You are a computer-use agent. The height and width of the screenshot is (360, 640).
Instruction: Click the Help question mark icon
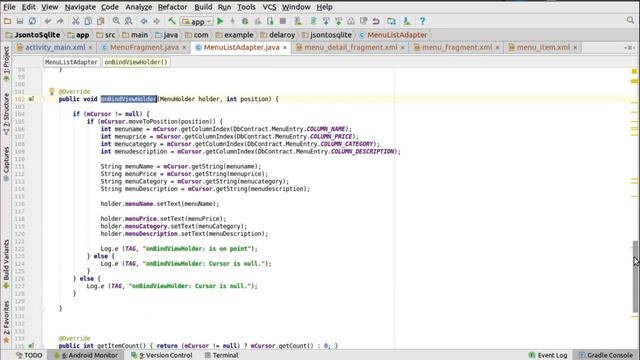point(422,21)
